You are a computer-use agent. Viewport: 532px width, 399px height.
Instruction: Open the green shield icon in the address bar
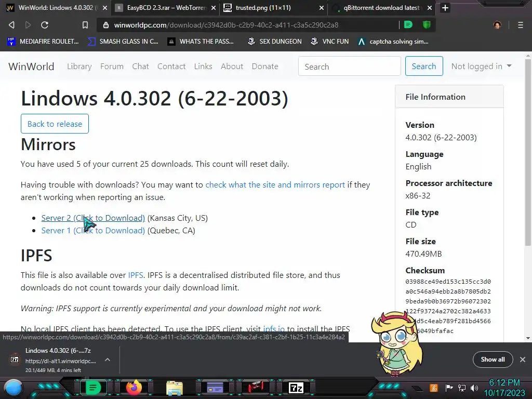(427, 25)
